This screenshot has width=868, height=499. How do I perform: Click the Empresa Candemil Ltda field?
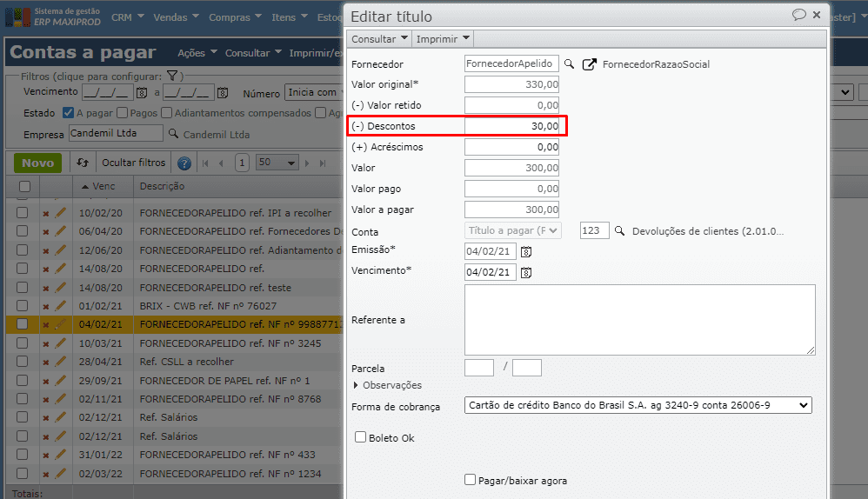(x=117, y=133)
